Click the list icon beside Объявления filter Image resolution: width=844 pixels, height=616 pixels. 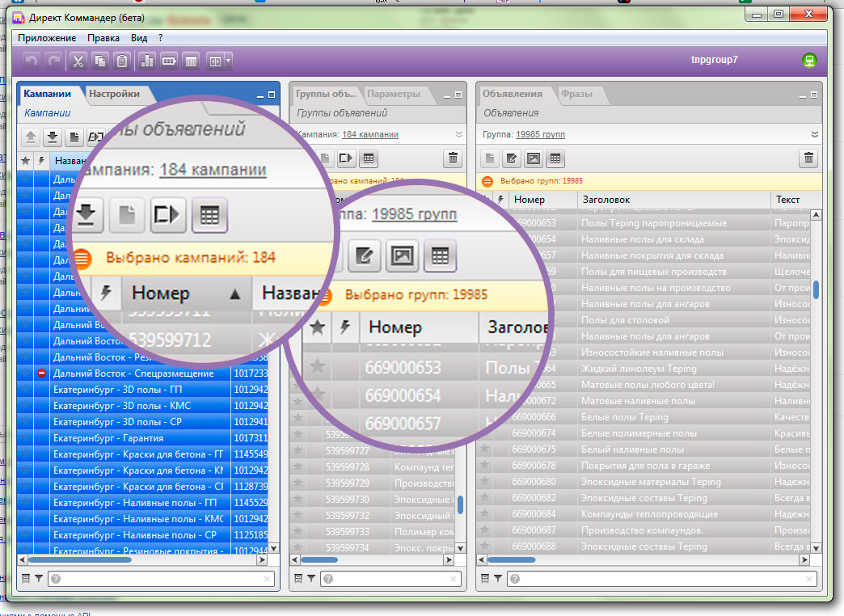tap(485, 578)
